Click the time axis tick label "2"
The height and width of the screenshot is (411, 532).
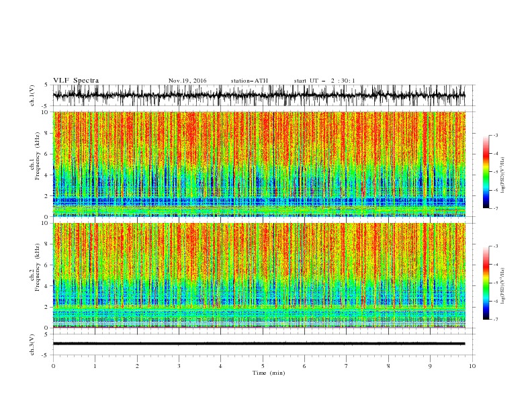(137, 366)
